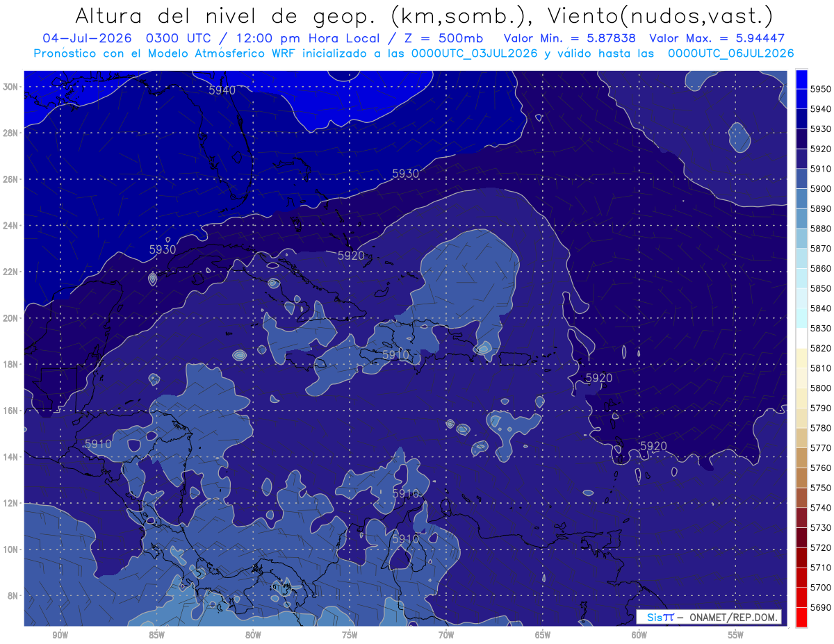This screenshot has width=834, height=644.
Task: Click the 70W longitude axis label
Action: [x=446, y=635]
